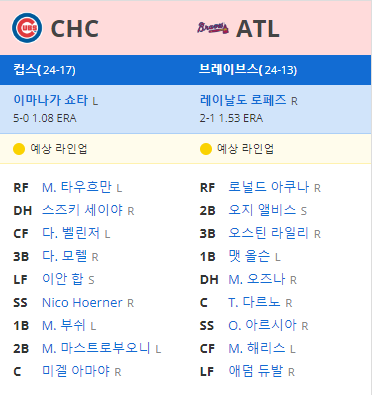Open pitcher 이마나가 쇼타 profile
This screenshot has height=395, width=372.
(x=51, y=100)
